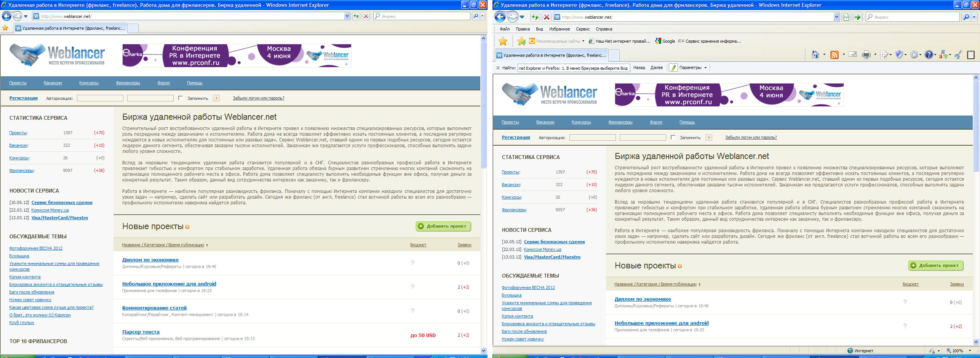
Task: Click the forward arrow in the left window
Action: (17, 16)
